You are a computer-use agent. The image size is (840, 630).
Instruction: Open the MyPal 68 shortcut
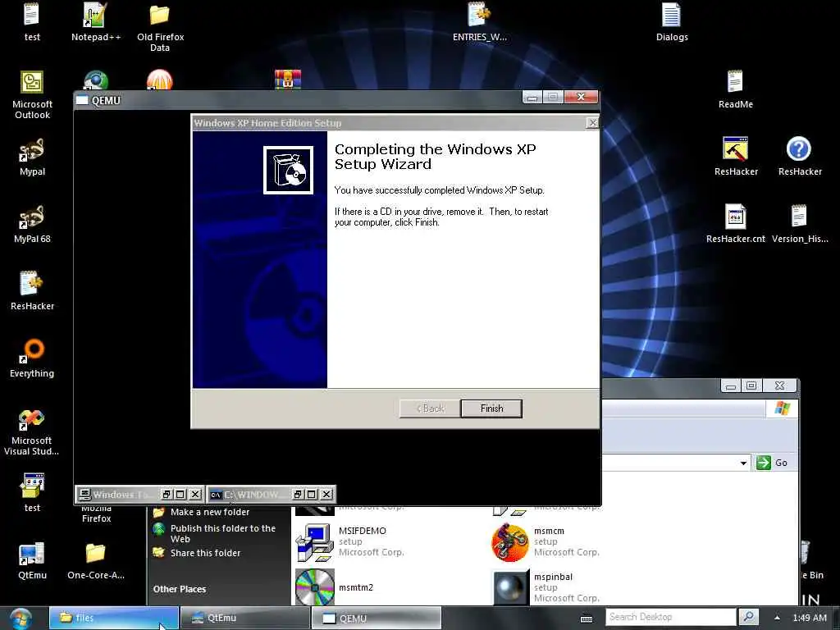32,224
